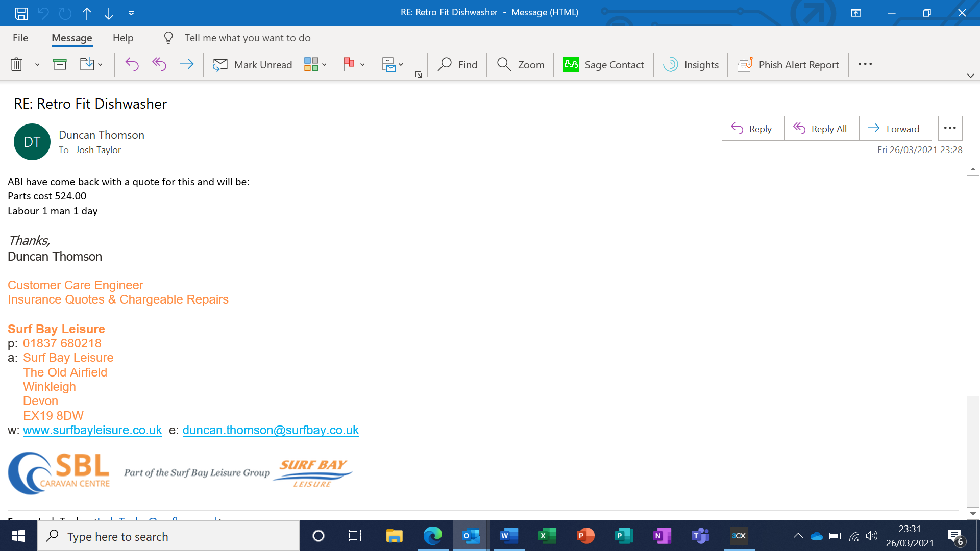This screenshot has height=551, width=980.
Task: Open Sage Contact add-in
Action: (603, 64)
